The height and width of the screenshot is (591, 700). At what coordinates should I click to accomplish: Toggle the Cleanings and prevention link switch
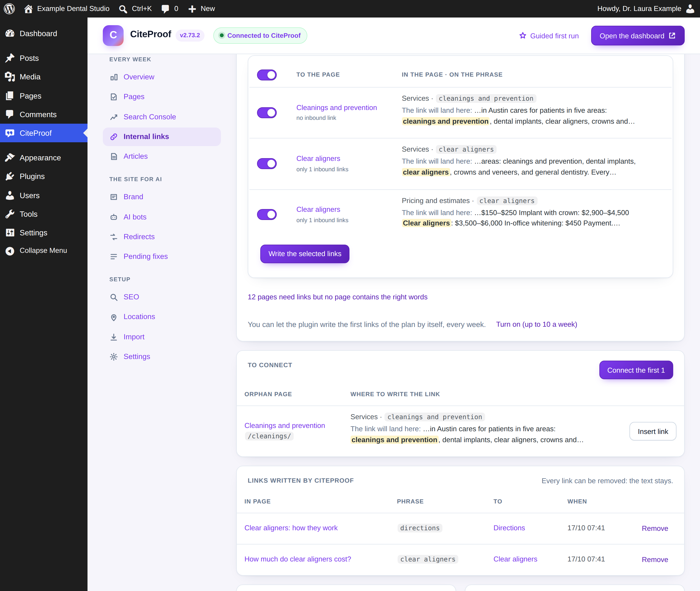[267, 112]
